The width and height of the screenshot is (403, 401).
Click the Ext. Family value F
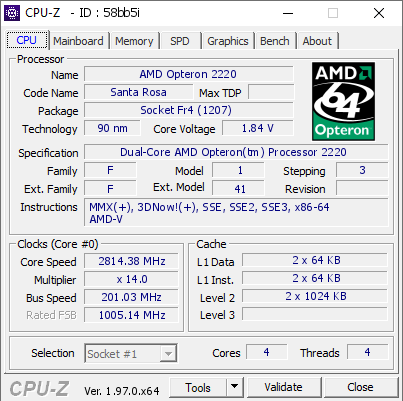pyautogui.click(x=110, y=188)
